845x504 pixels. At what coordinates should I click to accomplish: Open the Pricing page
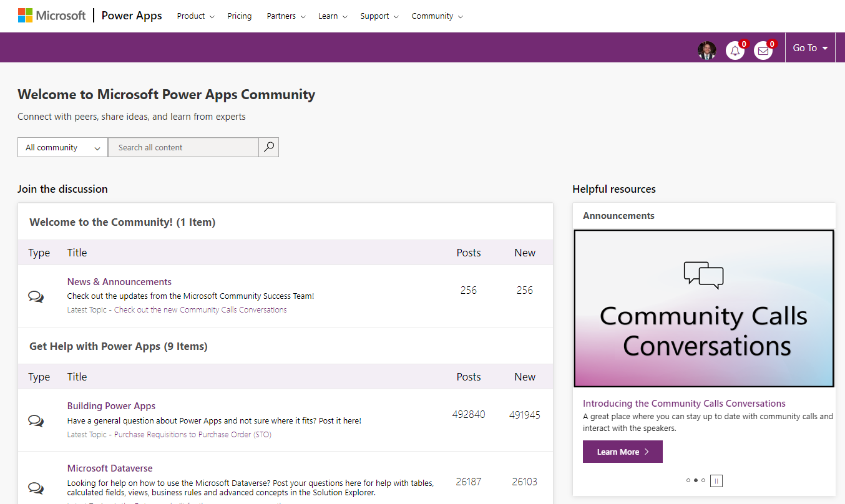point(240,16)
